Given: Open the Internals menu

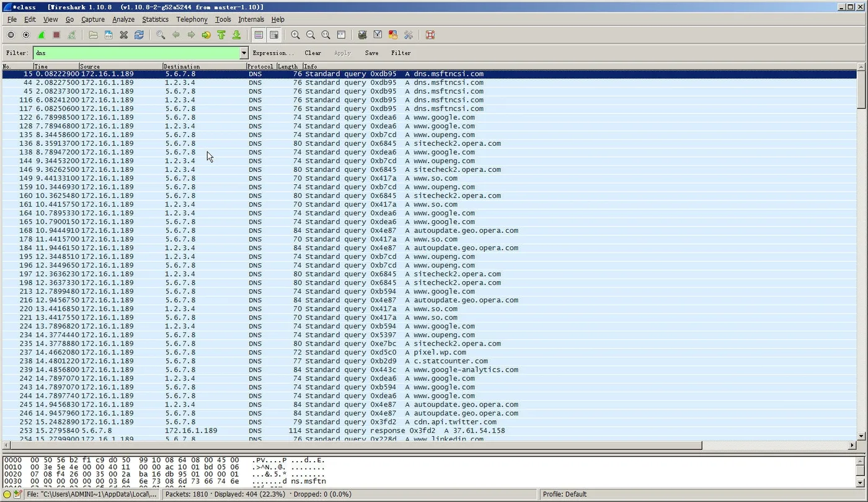Looking at the screenshot, I should 251,19.
